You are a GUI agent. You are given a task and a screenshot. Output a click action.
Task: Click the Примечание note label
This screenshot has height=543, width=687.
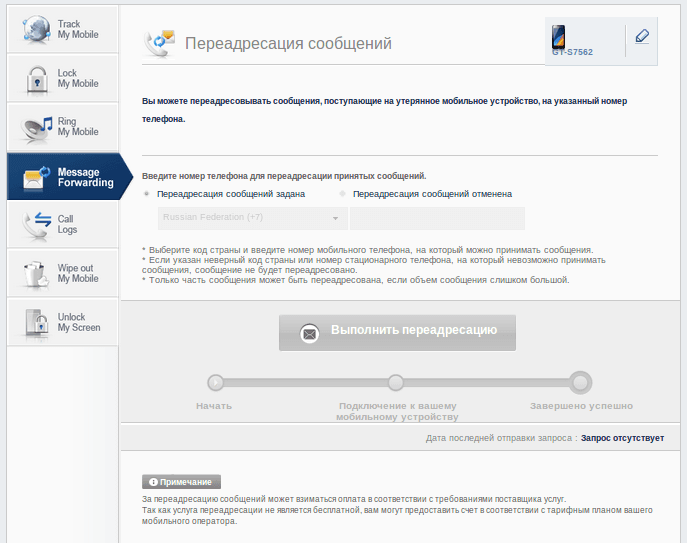181,482
